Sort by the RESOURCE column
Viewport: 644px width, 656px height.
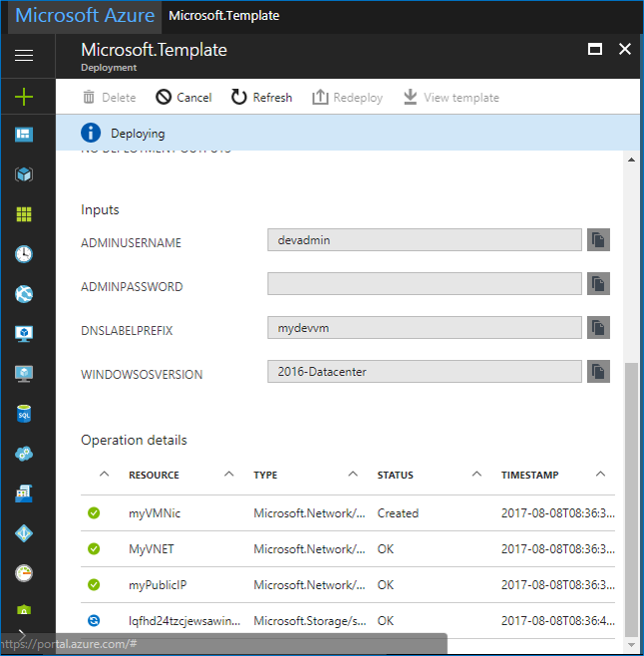(x=154, y=476)
